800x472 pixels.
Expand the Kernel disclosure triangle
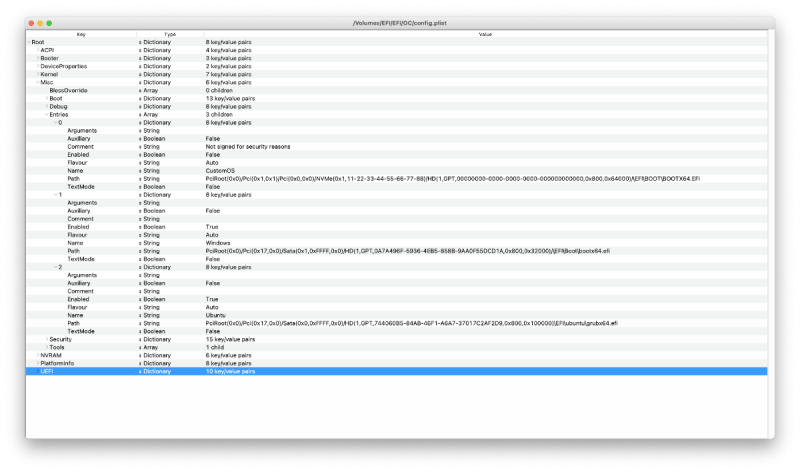pos(38,74)
